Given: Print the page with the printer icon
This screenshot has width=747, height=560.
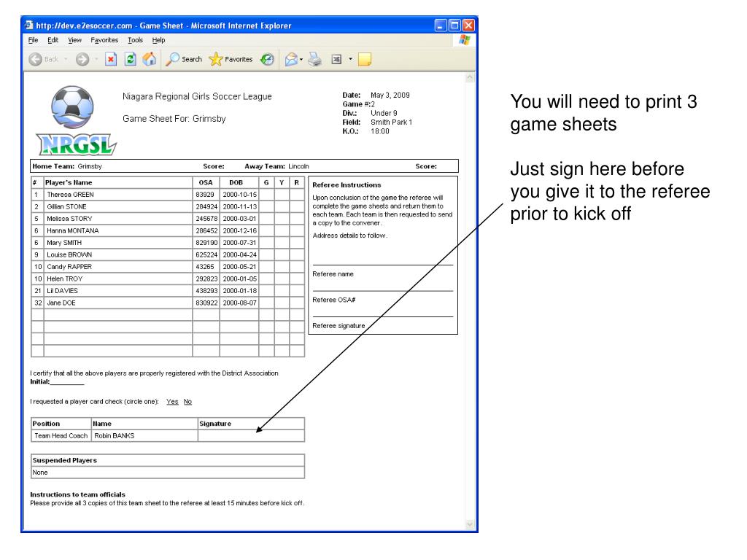Looking at the screenshot, I should coord(315,59).
